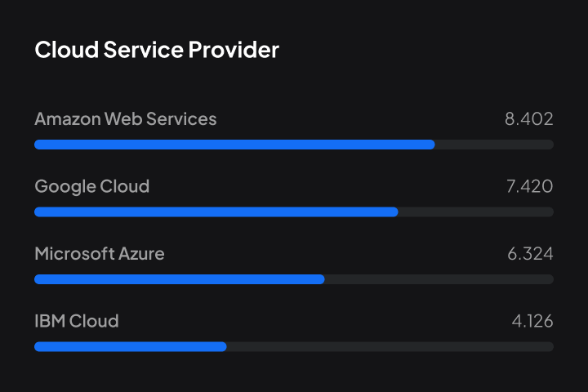588x392 pixels.
Task: Click the blue fill of the Amazon Web Services bar
Action: pyautogui.click(x=234, y=145)
